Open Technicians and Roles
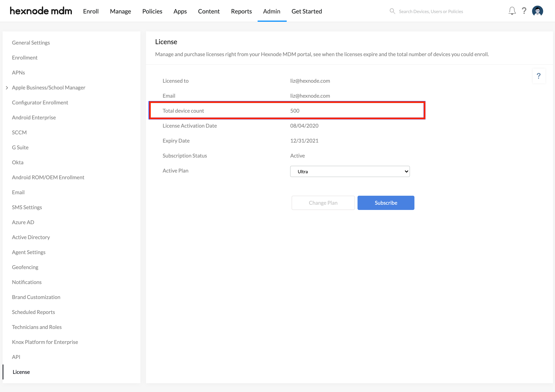 pos(37,327)
